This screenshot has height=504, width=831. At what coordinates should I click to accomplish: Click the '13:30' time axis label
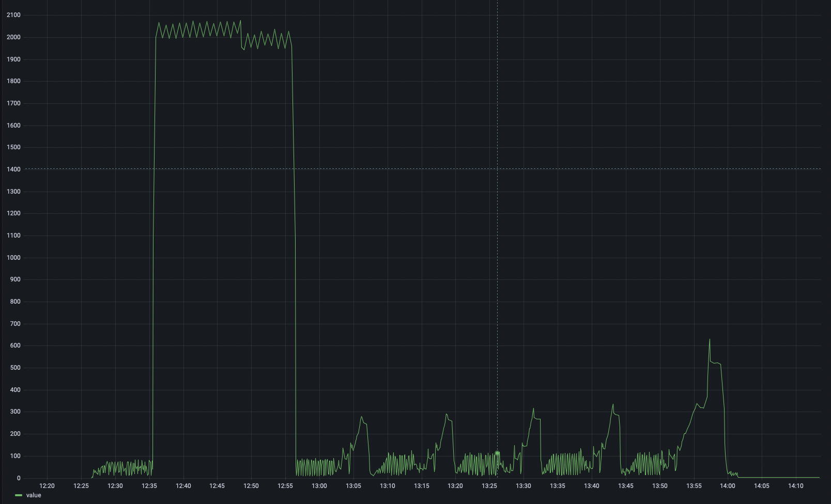pyautogui.click(x=524, y=486)
